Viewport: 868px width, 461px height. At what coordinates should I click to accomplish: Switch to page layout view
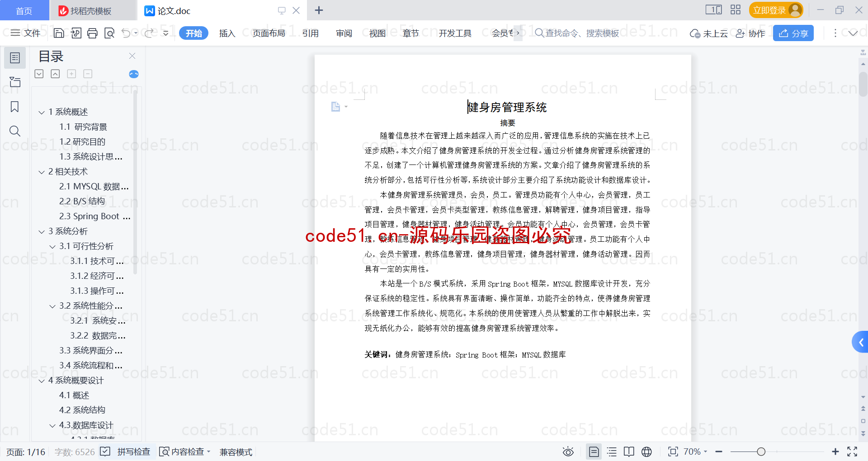[594, 452]
